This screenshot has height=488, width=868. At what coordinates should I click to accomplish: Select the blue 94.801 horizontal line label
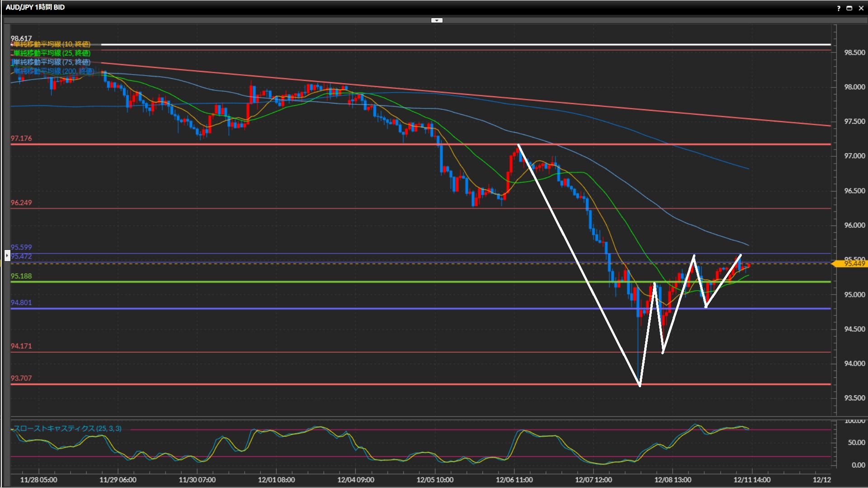21,303
